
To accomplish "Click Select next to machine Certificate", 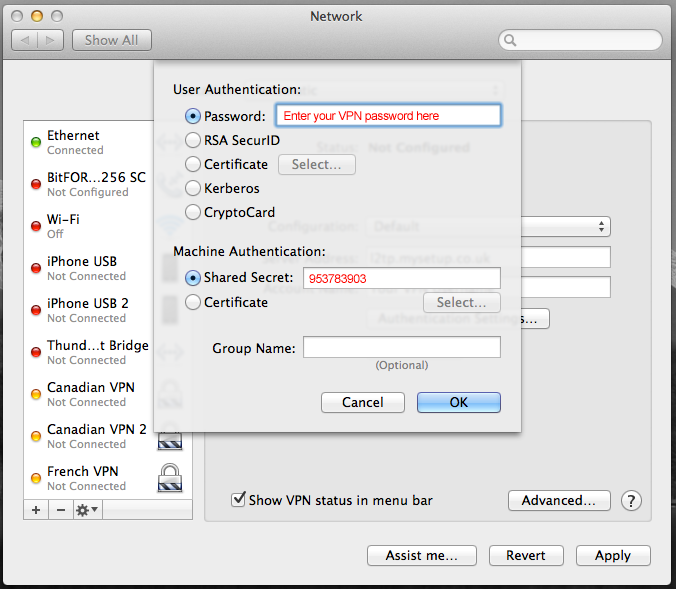I will coord(462,302).
